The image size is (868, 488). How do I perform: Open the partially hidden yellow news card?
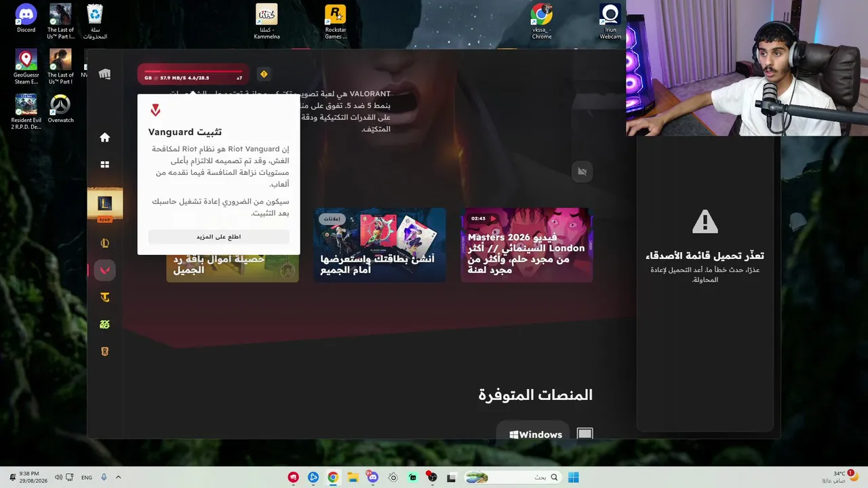(x=233, y=268)
